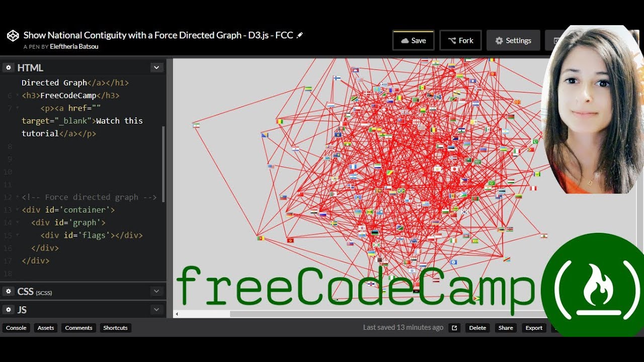Click the 'Watch this' link code text

point(119,121)
